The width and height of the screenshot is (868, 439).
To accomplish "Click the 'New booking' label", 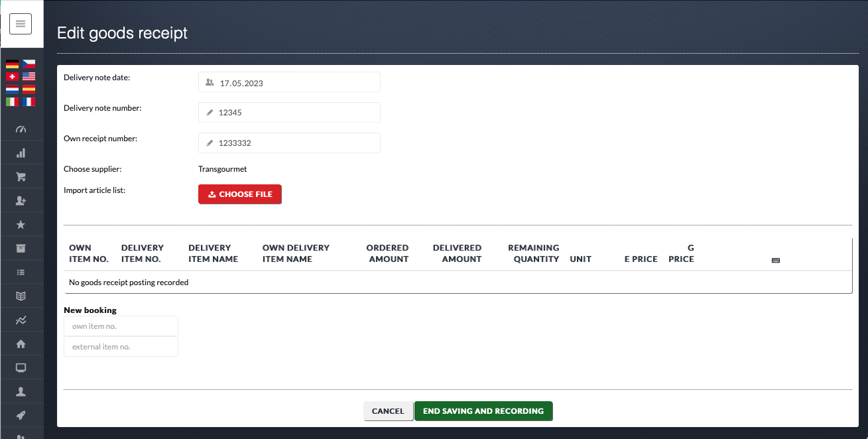I will (90, 310).
